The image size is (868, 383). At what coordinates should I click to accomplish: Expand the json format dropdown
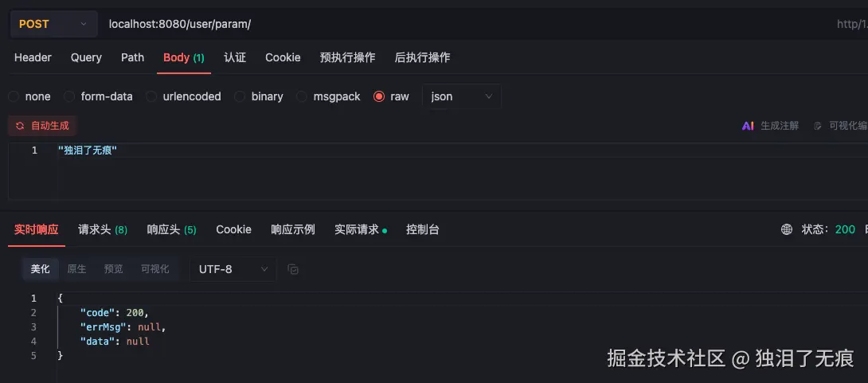(x=462, y=96)
